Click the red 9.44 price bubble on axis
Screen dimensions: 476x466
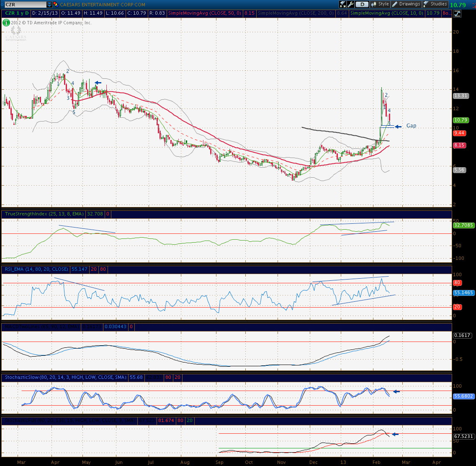pos(459,133)
